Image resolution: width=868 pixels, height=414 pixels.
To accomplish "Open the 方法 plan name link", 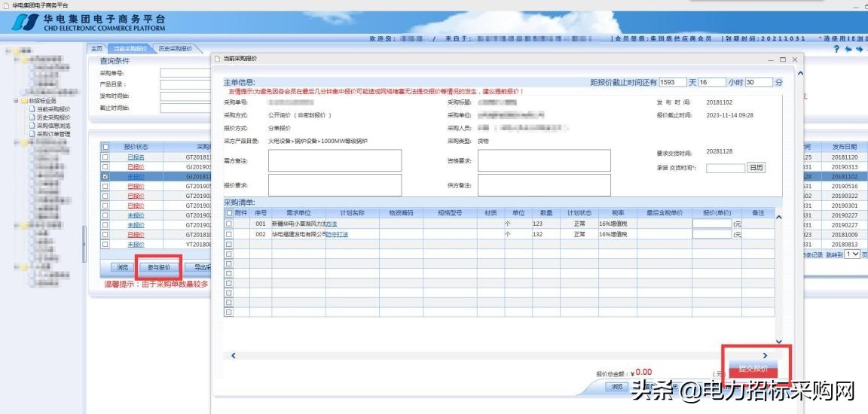I will coord(332,224).
